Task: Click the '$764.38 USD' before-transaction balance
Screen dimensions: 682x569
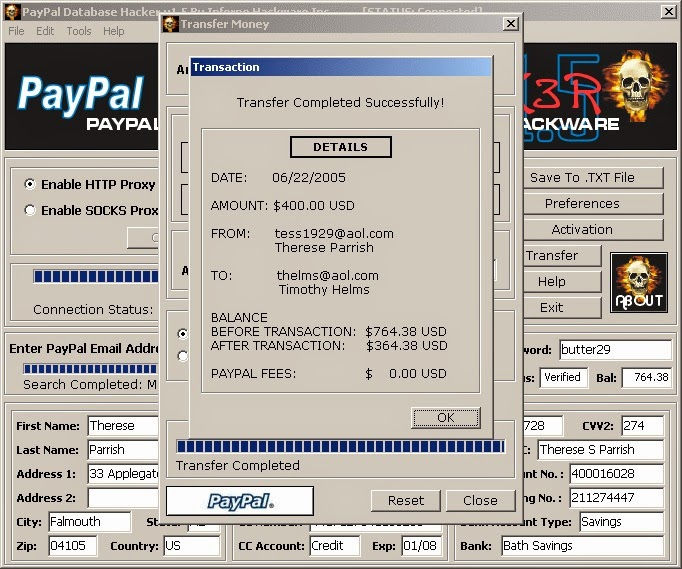Action: pos(406,331)
